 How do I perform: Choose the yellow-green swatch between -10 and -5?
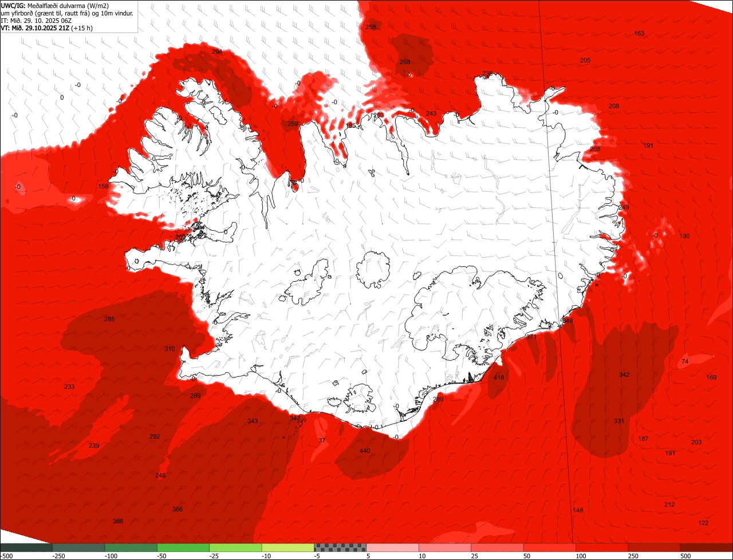click(x=288, y=547)
